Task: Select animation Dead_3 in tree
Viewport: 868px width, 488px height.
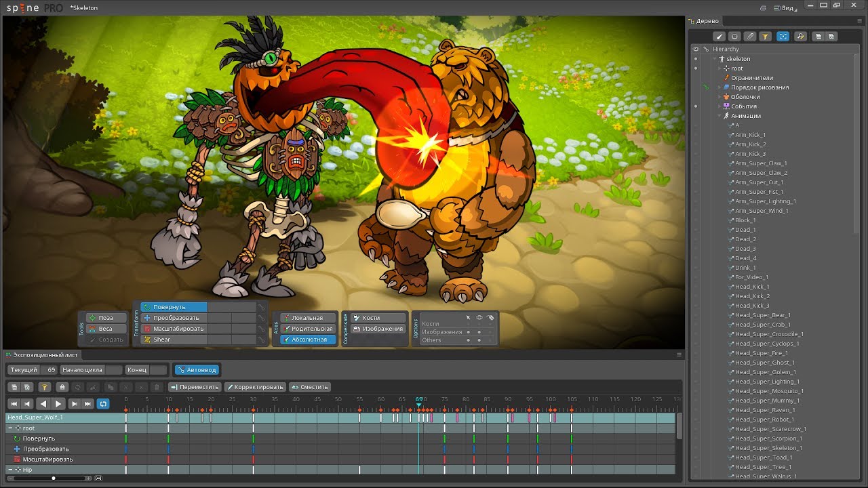Action: pos(745,249)
